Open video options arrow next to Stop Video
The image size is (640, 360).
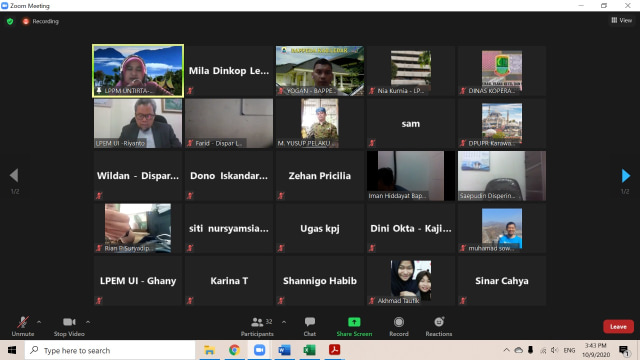[88, 322]
